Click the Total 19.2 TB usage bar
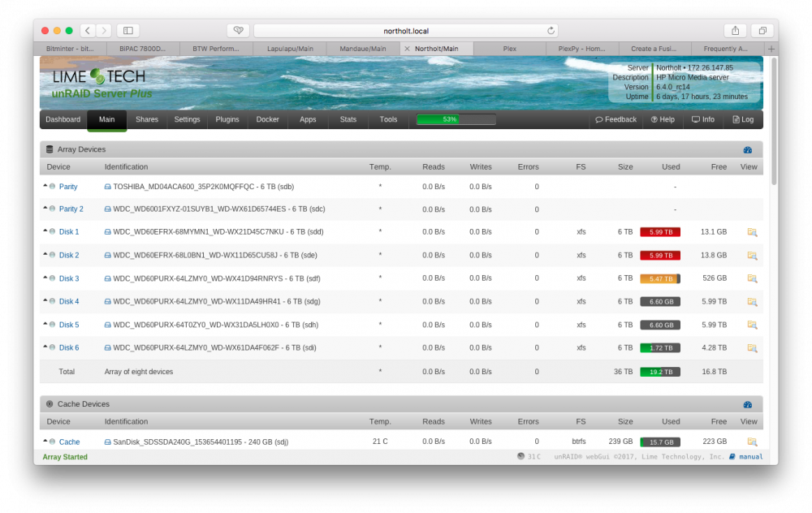This screenshot has width=812, height=513. point(660,372)
